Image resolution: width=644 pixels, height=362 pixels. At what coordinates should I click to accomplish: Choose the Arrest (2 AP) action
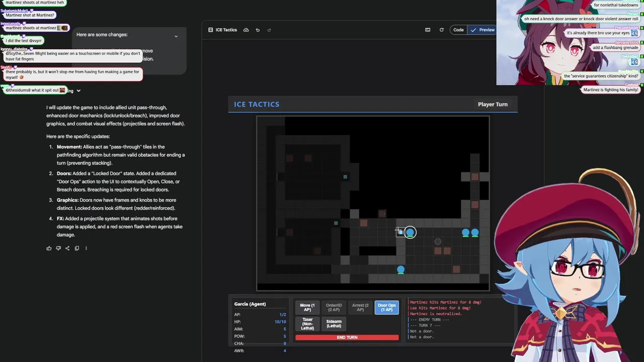tap(360, 307)
